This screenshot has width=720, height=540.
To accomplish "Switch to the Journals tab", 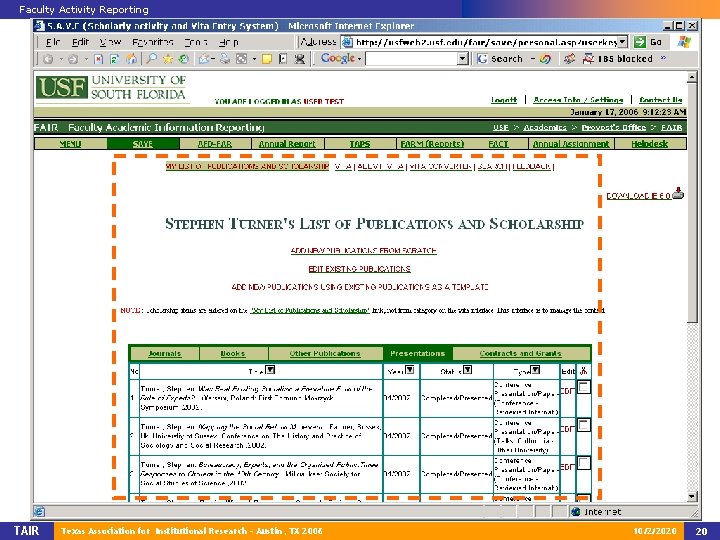I will [165, 354].
